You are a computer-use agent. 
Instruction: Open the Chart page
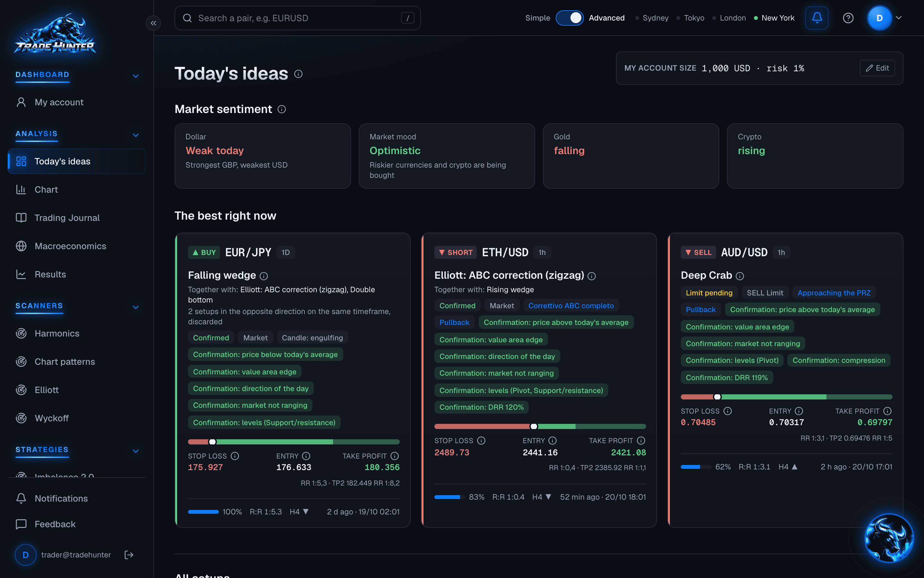(x=76, y=189)
